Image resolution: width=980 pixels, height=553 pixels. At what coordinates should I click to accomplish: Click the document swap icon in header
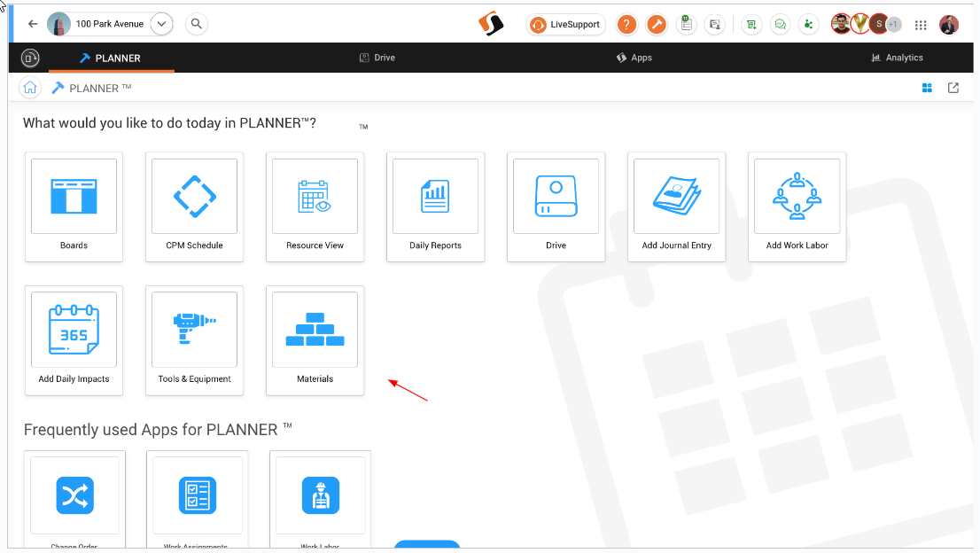[715, 24]
